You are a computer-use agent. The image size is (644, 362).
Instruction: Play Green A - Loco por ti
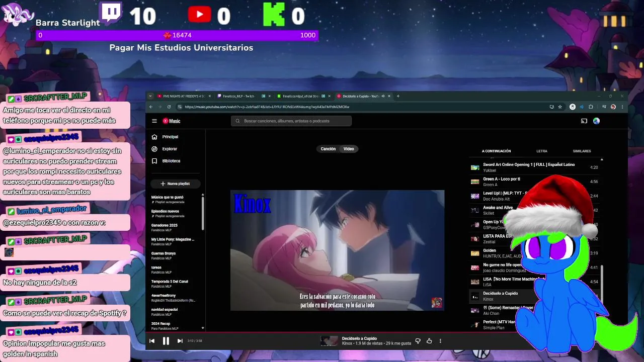[534, 182]
